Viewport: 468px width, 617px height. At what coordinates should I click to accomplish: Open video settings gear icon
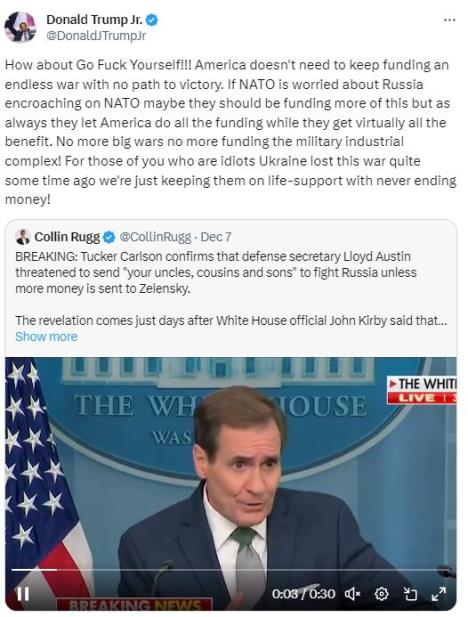pyautogui.click(x=381, y=593)
